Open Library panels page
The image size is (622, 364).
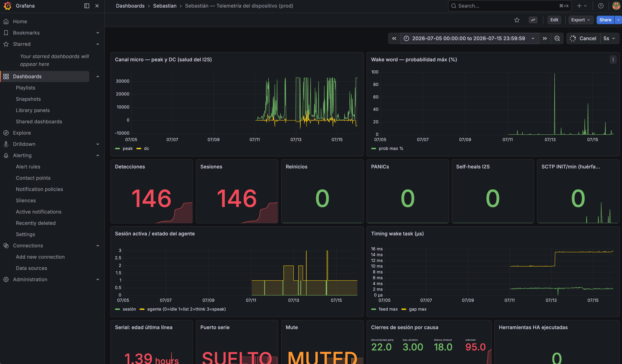(33, 110)
